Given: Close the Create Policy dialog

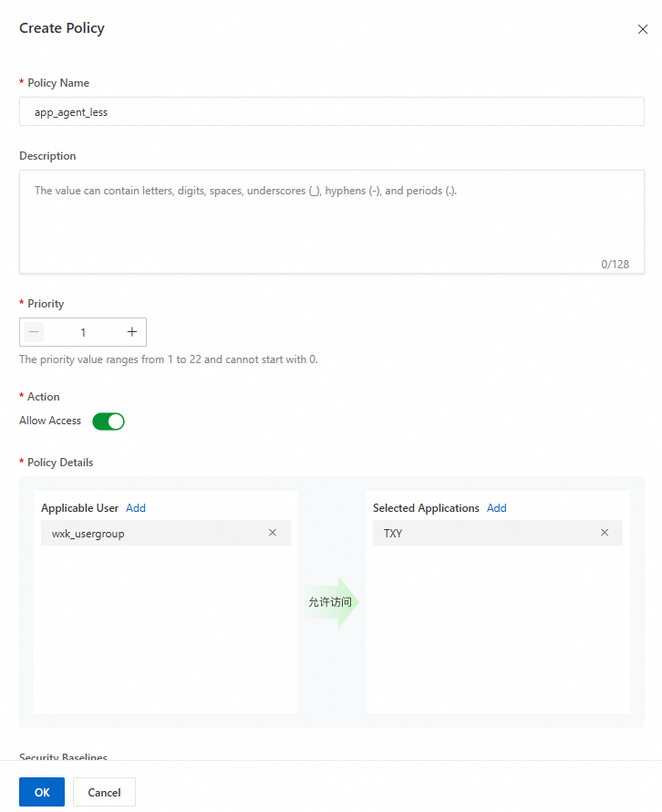Looking at the screenshot, I should point(642,29).
